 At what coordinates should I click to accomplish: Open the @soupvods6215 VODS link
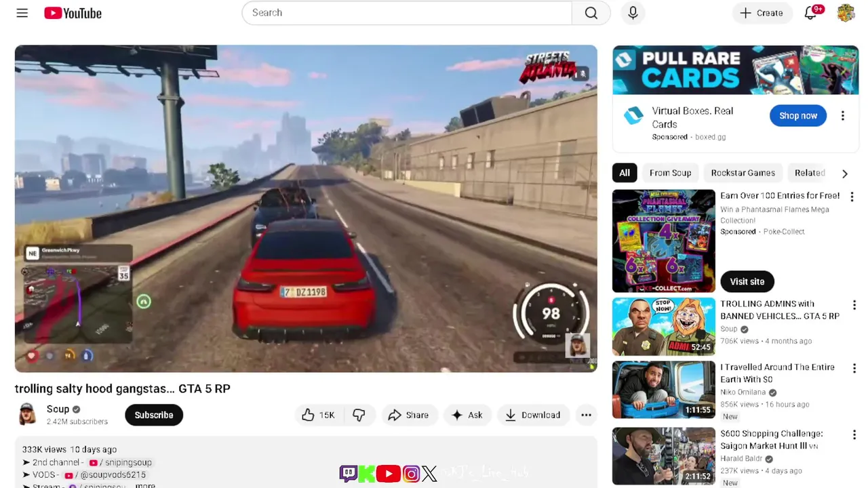coord(106,474)
